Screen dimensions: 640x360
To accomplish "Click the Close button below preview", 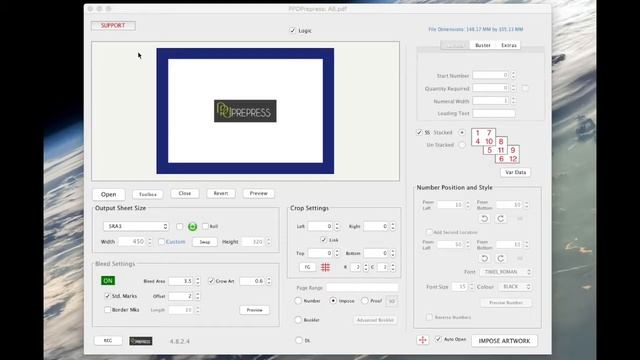I will coord(184,193).
